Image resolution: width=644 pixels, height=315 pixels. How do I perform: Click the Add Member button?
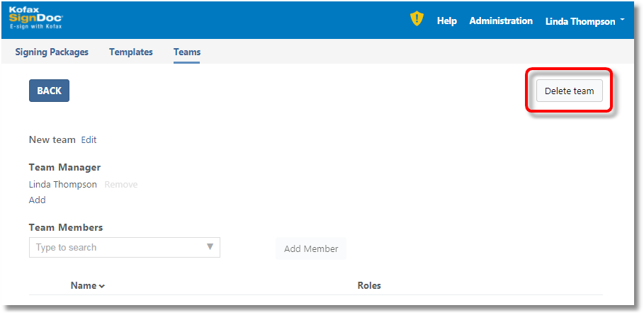(310, 249)
